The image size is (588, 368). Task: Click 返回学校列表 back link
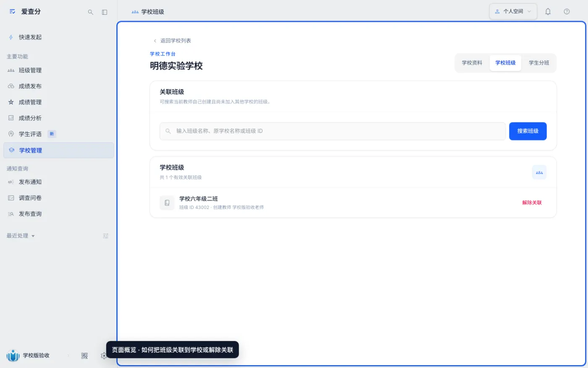(172, 41)
